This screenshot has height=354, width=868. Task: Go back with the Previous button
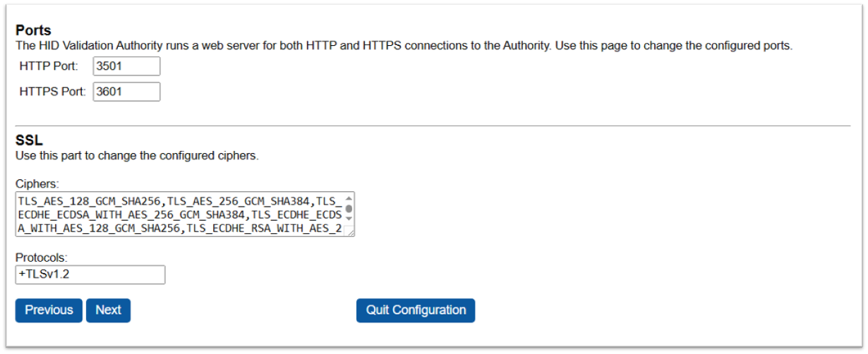[x=49, y=310]
